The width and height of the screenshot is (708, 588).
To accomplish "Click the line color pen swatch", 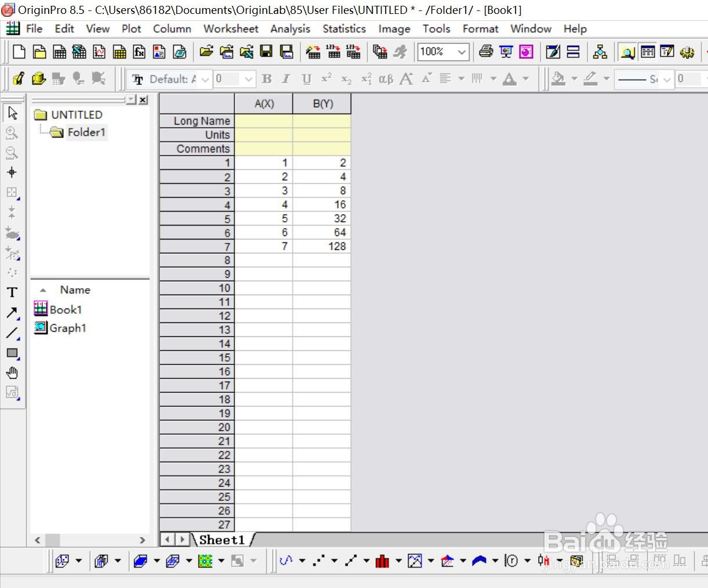I will (x=590, y=79).
